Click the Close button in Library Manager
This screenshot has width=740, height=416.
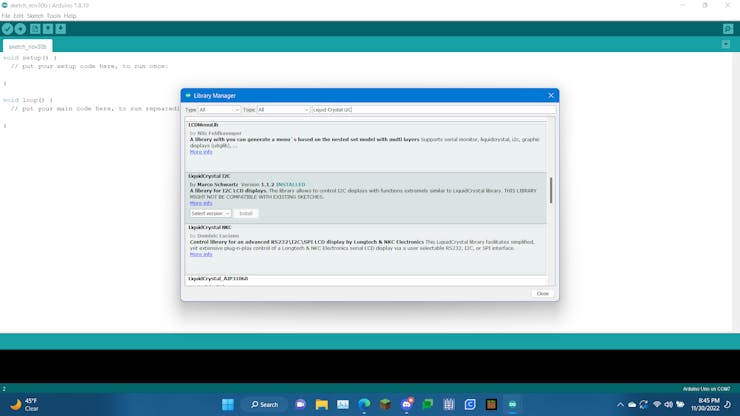tap(542, 294)
